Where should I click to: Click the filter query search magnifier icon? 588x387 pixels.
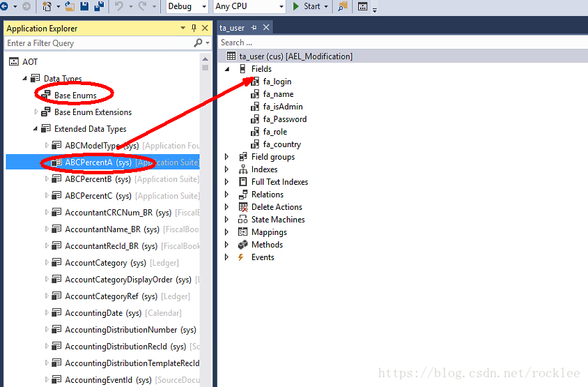pyautogui.click(x=198, y=43)
